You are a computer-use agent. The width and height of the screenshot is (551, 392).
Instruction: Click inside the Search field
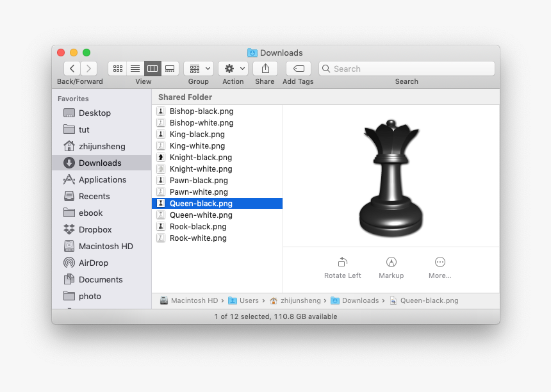tap(407, 69)
